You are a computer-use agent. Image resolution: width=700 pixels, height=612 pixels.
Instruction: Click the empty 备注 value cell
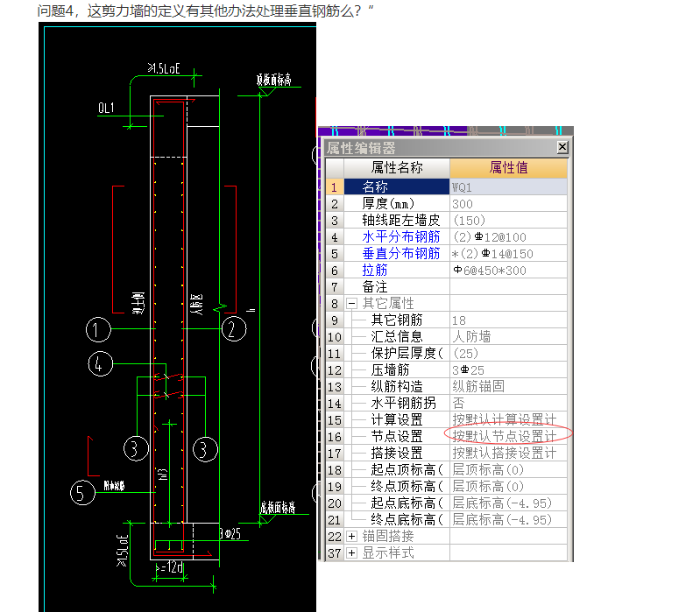click(x=508, y=286)
